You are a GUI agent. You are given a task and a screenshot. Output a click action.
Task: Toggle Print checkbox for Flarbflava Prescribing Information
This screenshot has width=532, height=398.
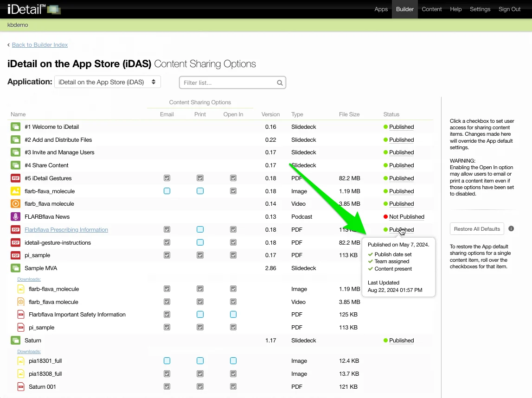[x=200, y=229]
